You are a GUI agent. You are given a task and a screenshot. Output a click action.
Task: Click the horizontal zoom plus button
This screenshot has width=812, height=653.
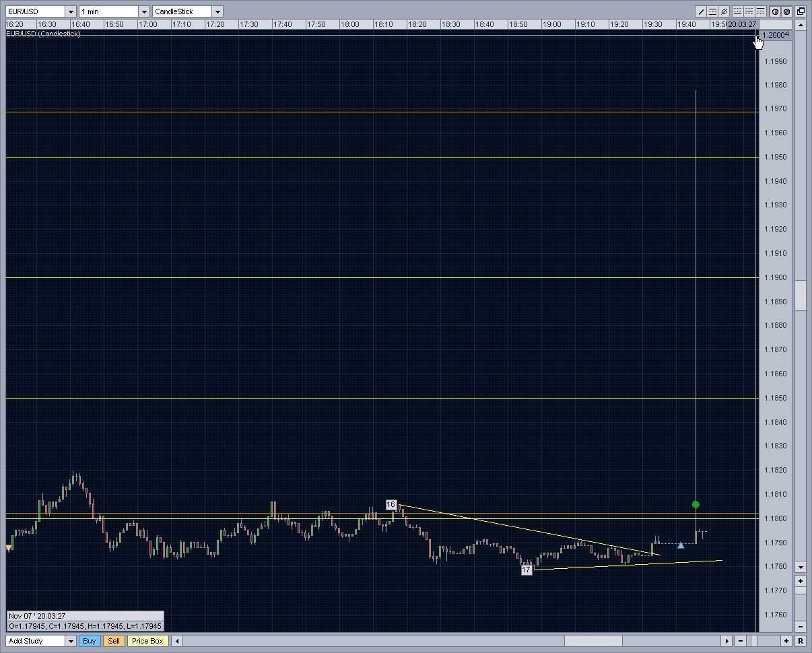pyautogui.click(x=786, y=641)
